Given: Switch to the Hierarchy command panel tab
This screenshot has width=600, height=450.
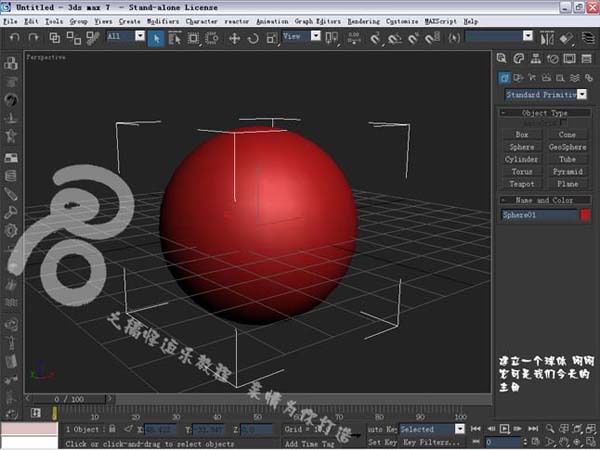Looking at the screenshot, I should pos(536,58).
